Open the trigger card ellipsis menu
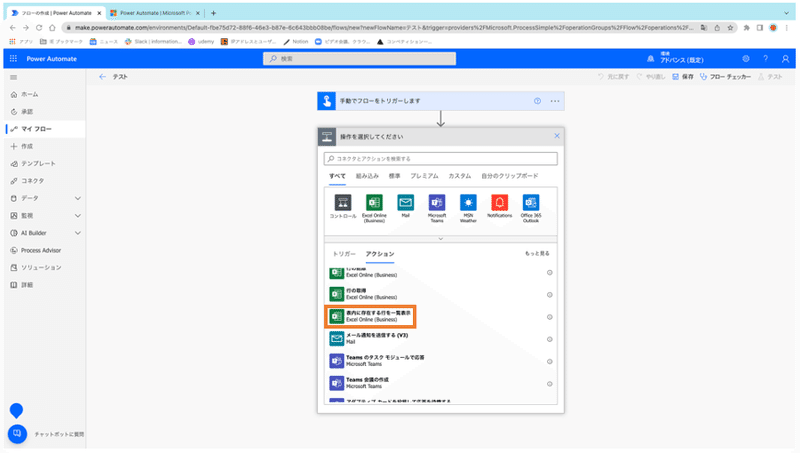 click(555, 101)
